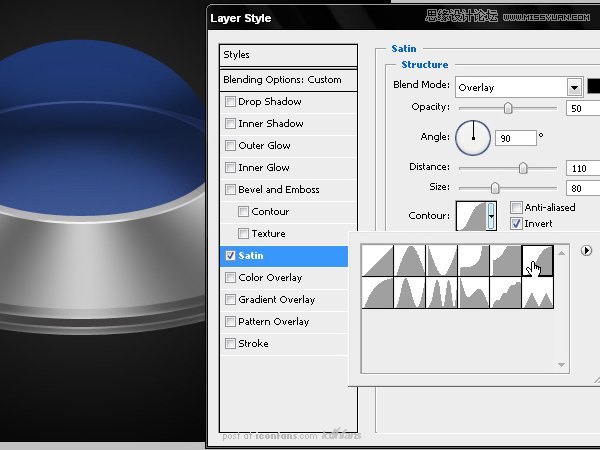Select the Cove-Deep contour preset

click(x=474, y=261)
